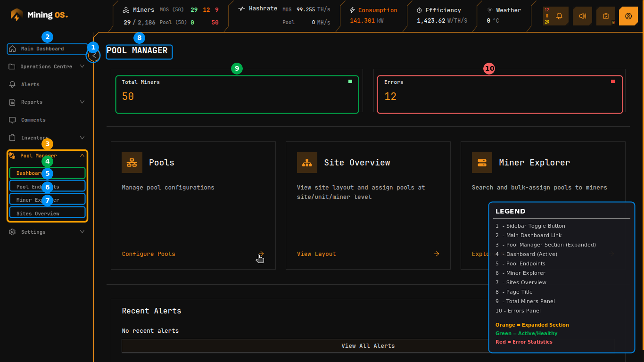The width and height of the screenshot is (644, 362).
Task: Click the Mining OS logo
Action: [x=38, y=15]
